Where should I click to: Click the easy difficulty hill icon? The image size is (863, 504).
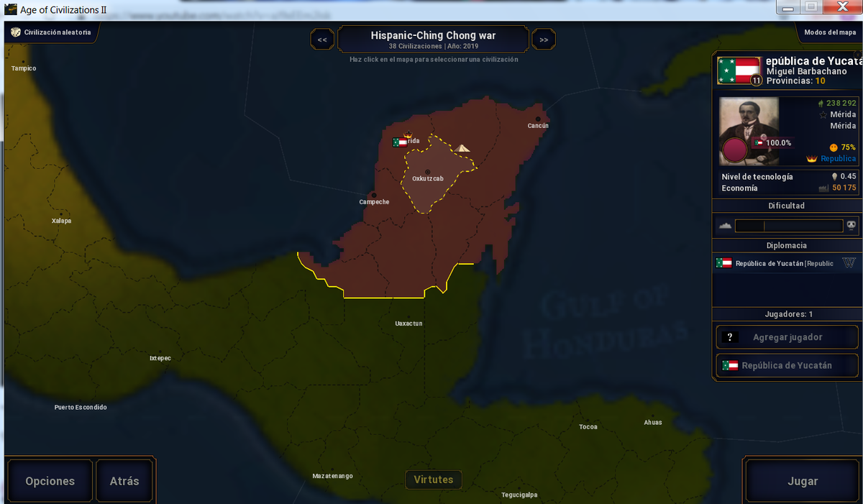(x=725, y=226)
